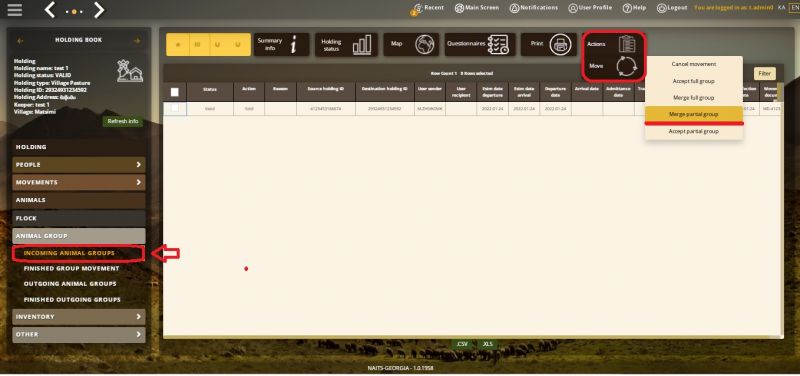The height and width of the screenshot is (376, 800).
Task: Expand the People sidebar section
Action: pyautogui.click(x=79, y=165)
